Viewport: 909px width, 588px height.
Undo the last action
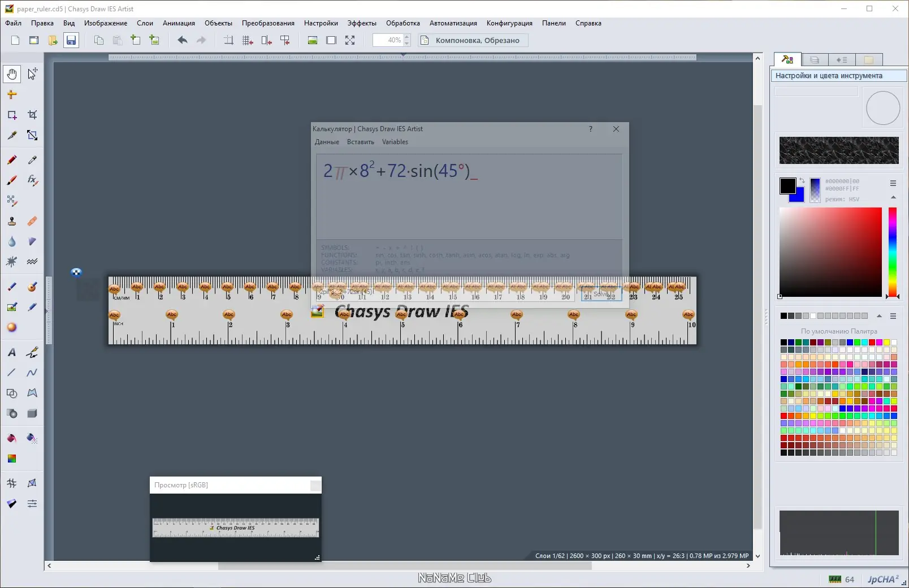pos(182,40)
